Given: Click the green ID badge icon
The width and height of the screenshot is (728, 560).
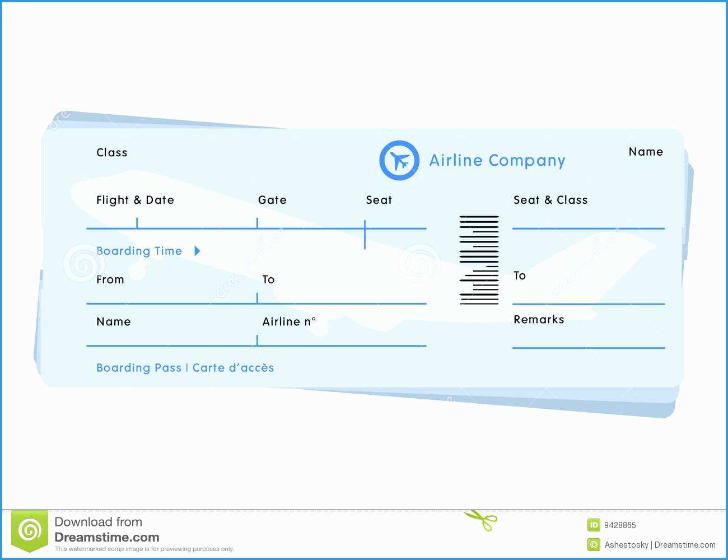Looking at the screenshot, I should click(593, 525).
